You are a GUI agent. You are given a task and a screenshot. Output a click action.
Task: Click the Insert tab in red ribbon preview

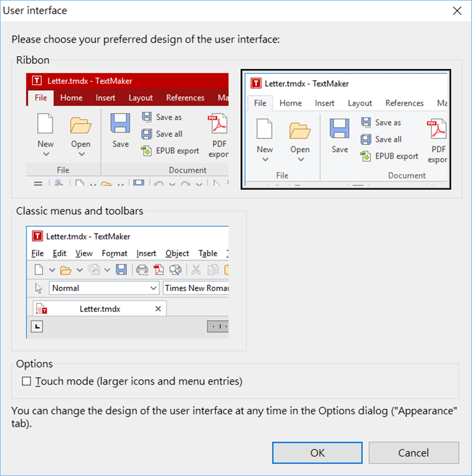[106, 98]
